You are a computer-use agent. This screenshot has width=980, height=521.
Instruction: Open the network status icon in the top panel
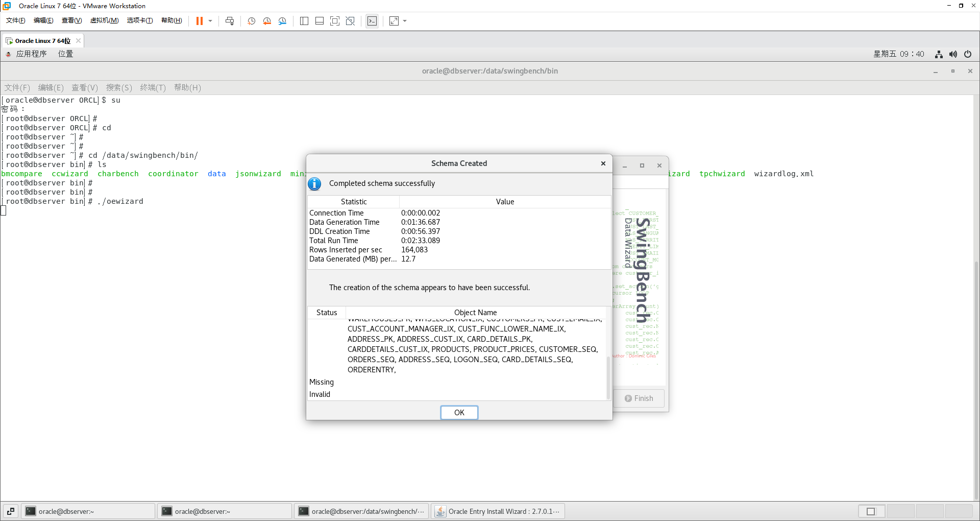click(939, 54)
